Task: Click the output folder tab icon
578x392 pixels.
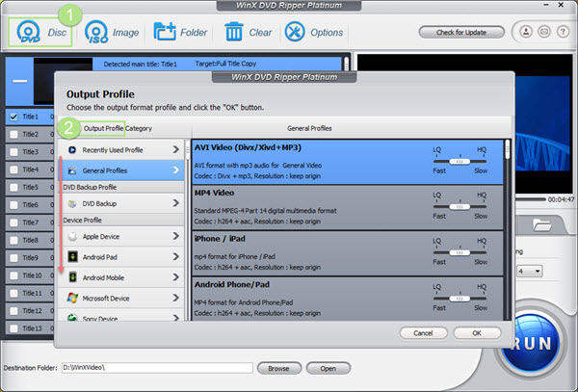Action: click(x=541, y=224)
